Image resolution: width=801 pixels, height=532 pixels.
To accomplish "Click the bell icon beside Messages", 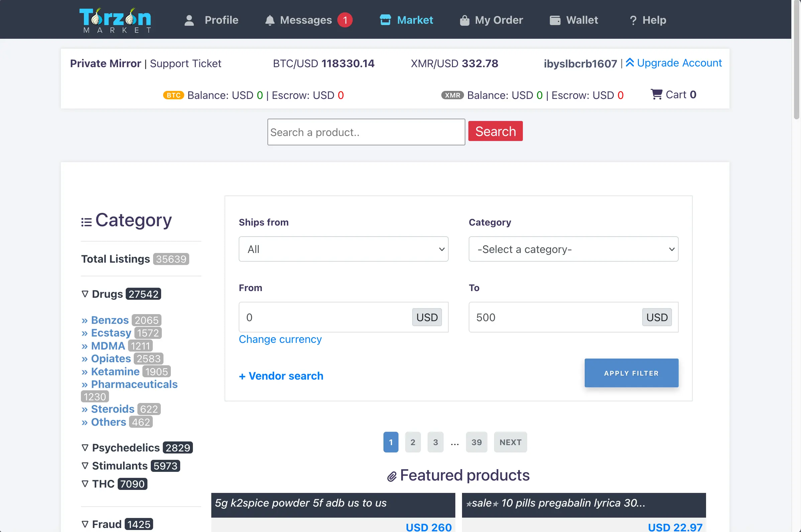I will pos(270,20).
